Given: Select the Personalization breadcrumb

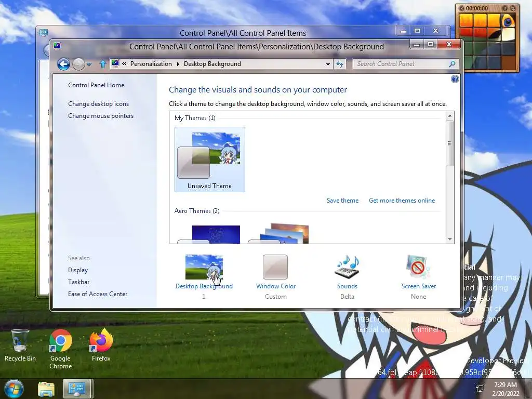Looking at the screenshot, I should coord(151,64).
